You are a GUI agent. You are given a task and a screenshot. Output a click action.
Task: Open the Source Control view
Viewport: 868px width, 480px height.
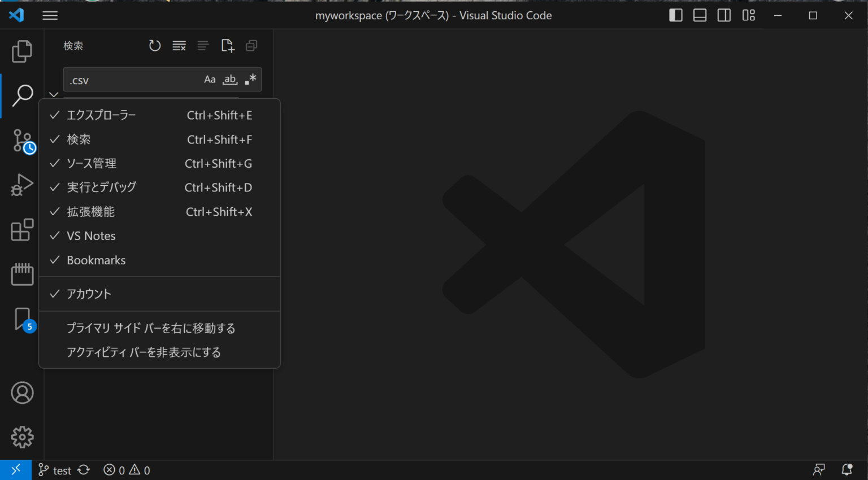(x=21, y=140)
